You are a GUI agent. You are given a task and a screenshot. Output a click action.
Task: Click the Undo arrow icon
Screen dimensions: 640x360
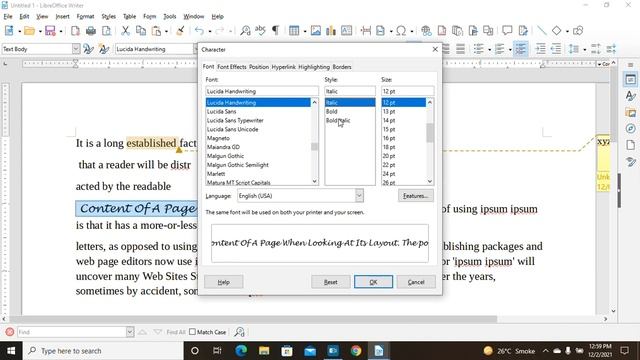click(199, 31)
